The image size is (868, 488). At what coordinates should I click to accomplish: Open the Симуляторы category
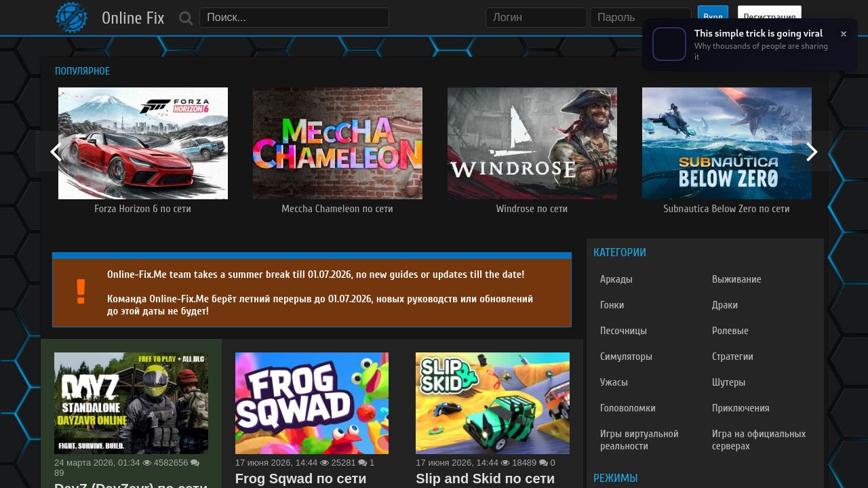[626, 357]
